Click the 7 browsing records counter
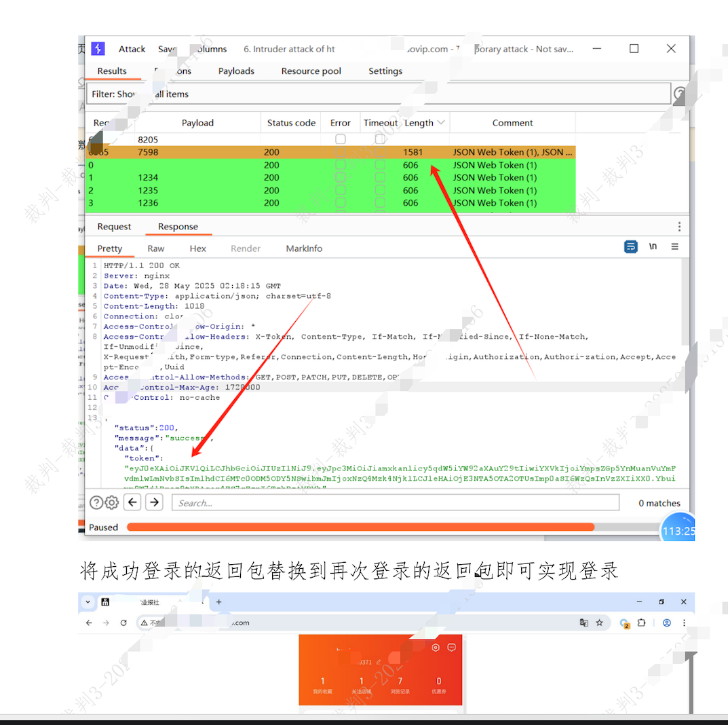Image resolution: width=728 pixels, height=725 pixels. tap(400, 684)
